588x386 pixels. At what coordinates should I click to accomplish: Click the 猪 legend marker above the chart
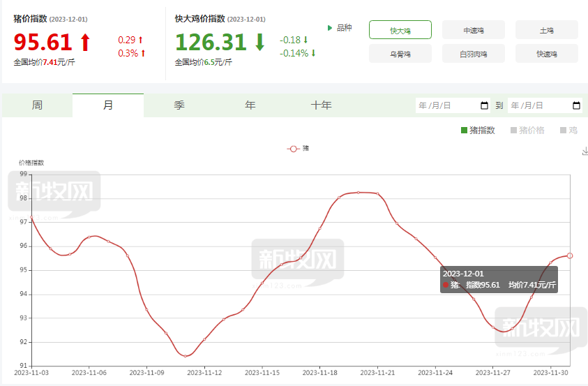pyautogui.click(x=293, y=149)
